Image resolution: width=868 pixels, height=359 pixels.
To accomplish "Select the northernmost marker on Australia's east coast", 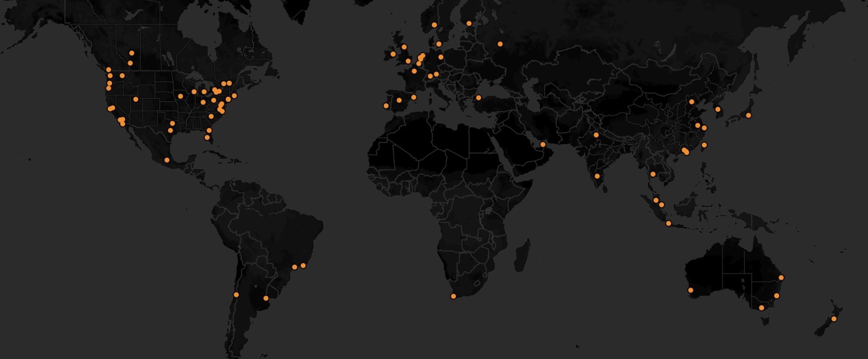I will tap(781, 278).
